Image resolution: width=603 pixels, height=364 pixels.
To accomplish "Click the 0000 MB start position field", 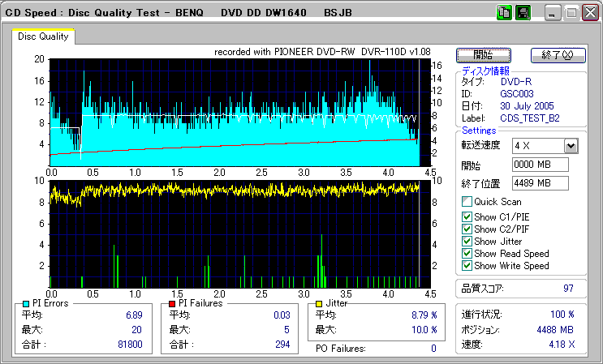I will [540, 165].
